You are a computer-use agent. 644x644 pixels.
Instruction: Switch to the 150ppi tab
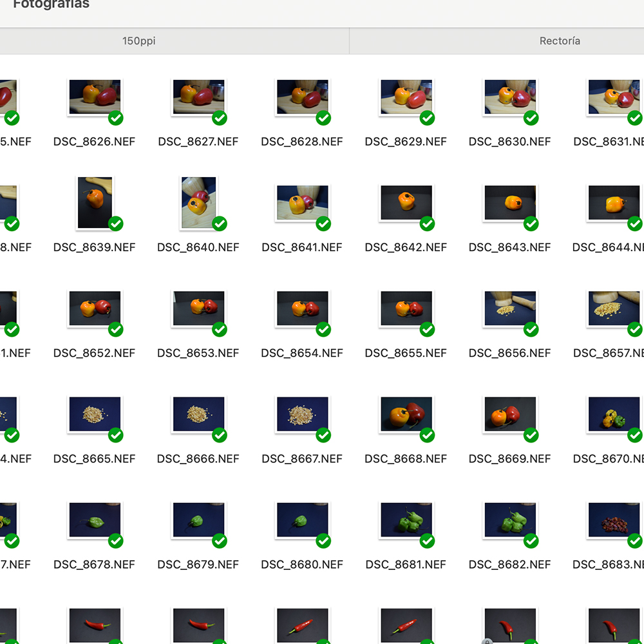point(139,41)
